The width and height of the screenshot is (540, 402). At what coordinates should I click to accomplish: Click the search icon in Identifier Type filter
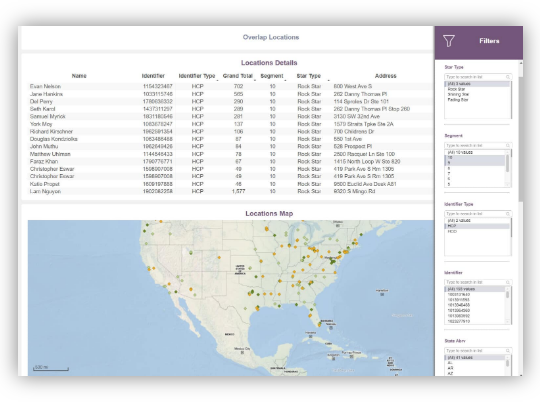(508, 214)
